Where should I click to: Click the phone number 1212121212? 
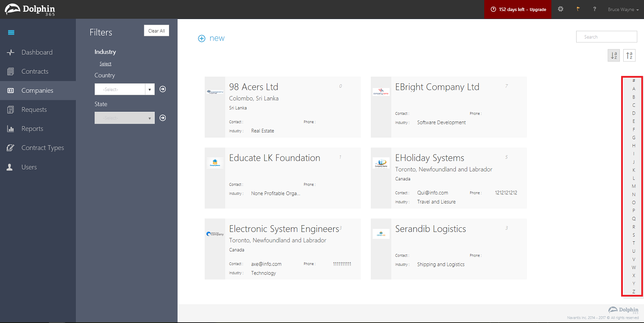pyautogui.click(x=506, y=193)
